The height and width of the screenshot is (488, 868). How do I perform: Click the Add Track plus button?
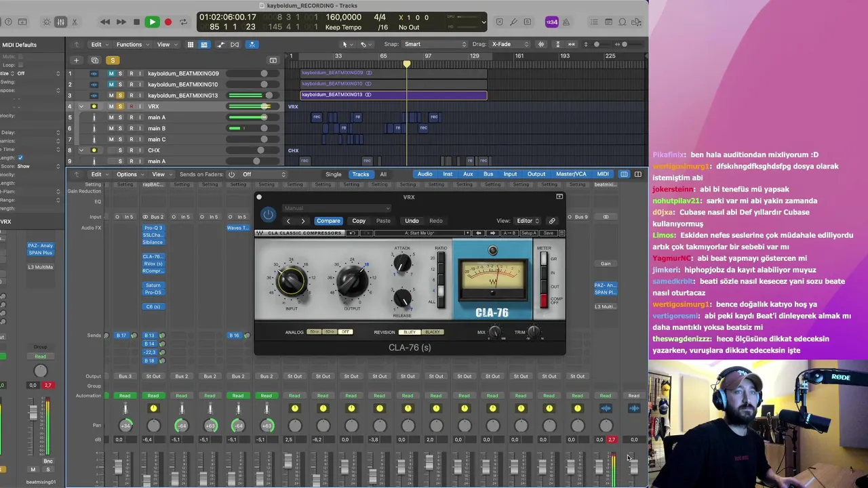(76, 60)
